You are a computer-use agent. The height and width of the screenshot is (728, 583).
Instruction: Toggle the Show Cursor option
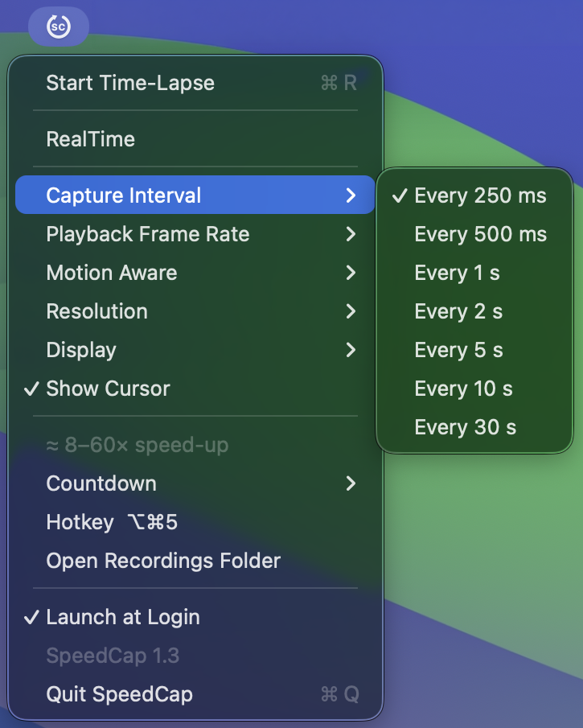pyautogui.click(x=195, y=389)
